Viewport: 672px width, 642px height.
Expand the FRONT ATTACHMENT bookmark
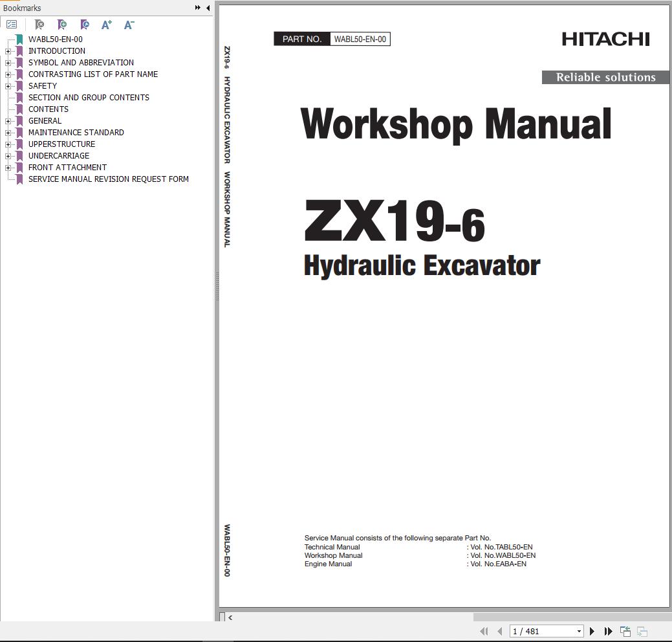click(8, 168)
